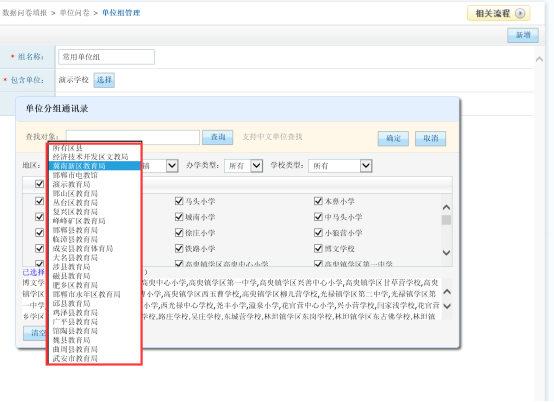Viewport: 554px width, 402px height.
Task: Open the 相关流程 button
Action: (x=498, y=13)
